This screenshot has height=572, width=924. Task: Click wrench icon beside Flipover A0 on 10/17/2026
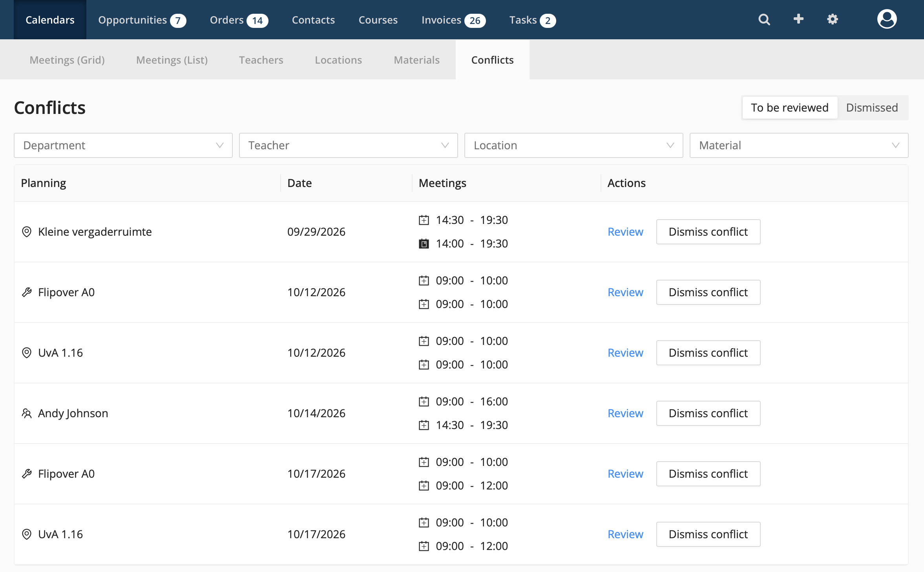(x=26, y=474)
